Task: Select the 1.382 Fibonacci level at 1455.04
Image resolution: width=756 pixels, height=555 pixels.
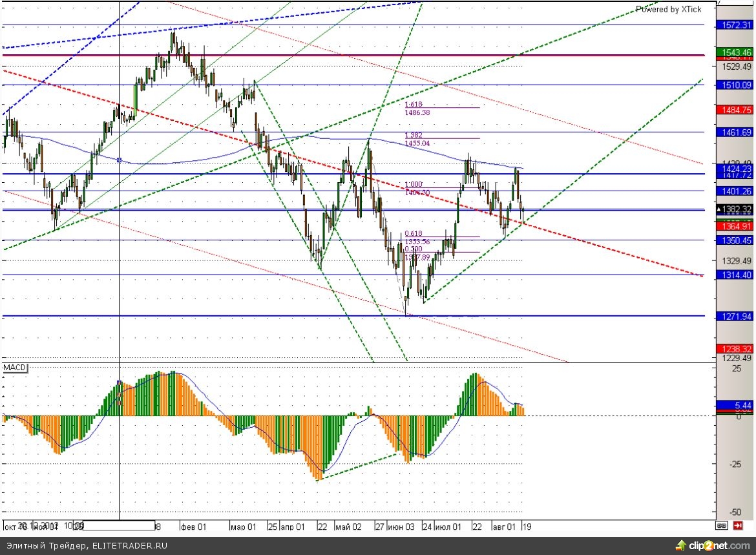Action: tap(417, 139)
